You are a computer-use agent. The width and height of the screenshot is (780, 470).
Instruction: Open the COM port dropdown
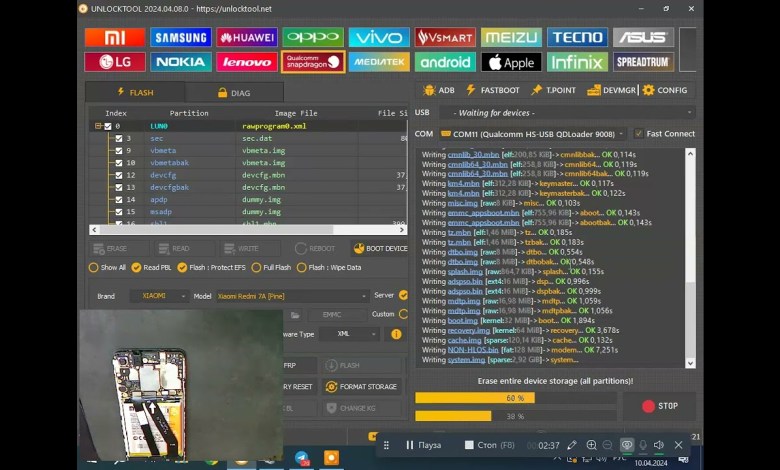pos(532,134)
